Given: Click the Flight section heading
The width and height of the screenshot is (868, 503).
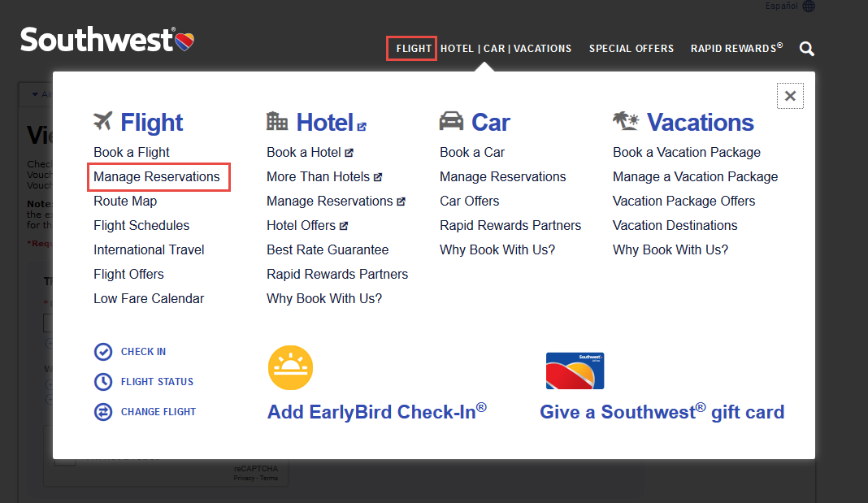Looking at the screenshot, I should pos(152,122).
